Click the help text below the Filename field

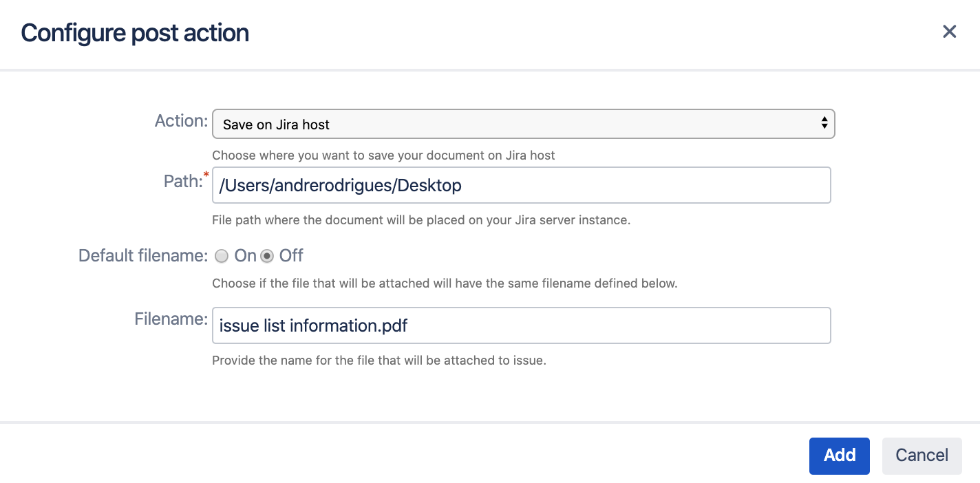pyautogui.click(x=379, y=361)
